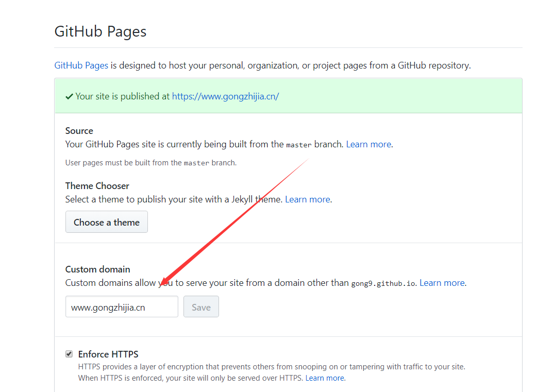Open Learn more link in Source section
The height and width of the screenshot is (392, 537).
pyautogui.click(x=368, y=144)
